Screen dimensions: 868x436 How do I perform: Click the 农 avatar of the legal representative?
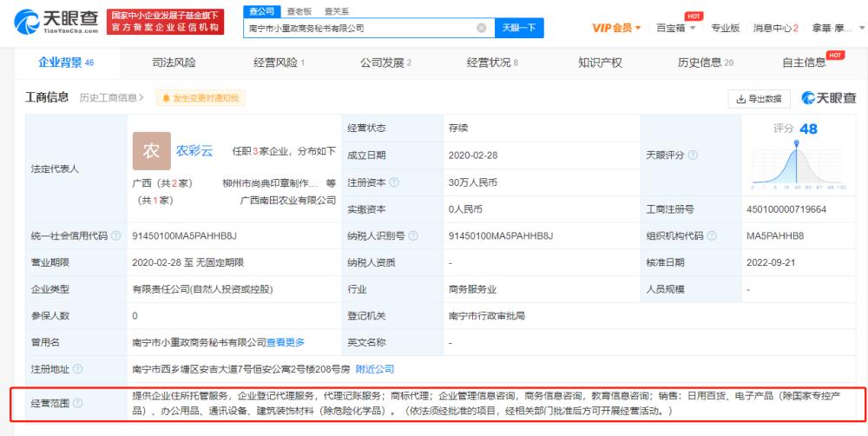[x=151, y=150]
